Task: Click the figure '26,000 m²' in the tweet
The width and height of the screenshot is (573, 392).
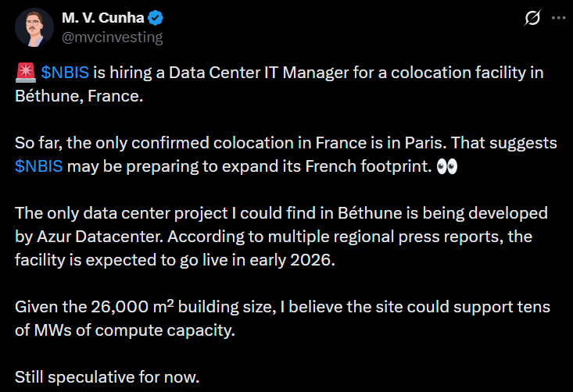Action: [109, 308]
